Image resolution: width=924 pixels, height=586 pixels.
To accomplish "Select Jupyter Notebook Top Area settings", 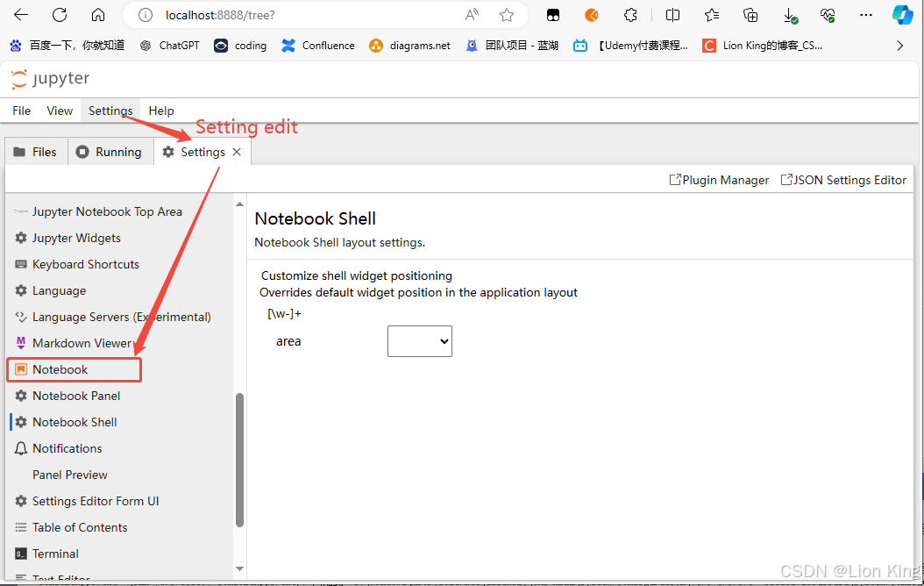I will click(120, 211).
